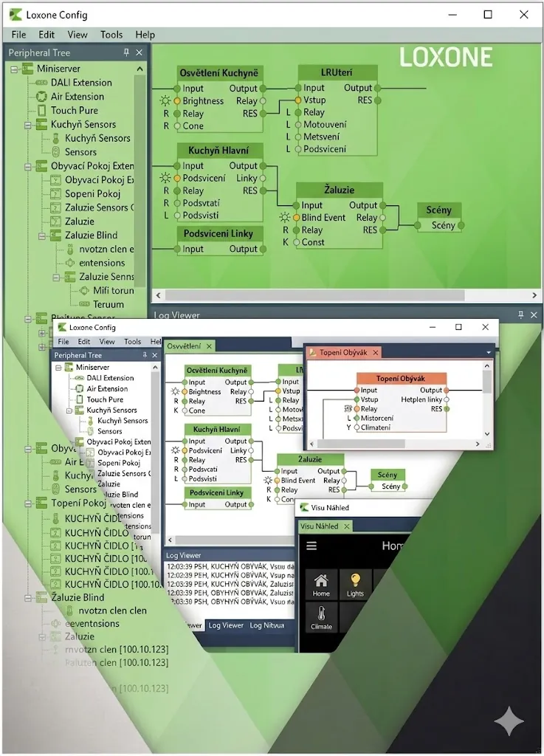This screenshot has height=756, width=544.
Task: Close the main window's Log Viewer panel
Action: [534, 315]
